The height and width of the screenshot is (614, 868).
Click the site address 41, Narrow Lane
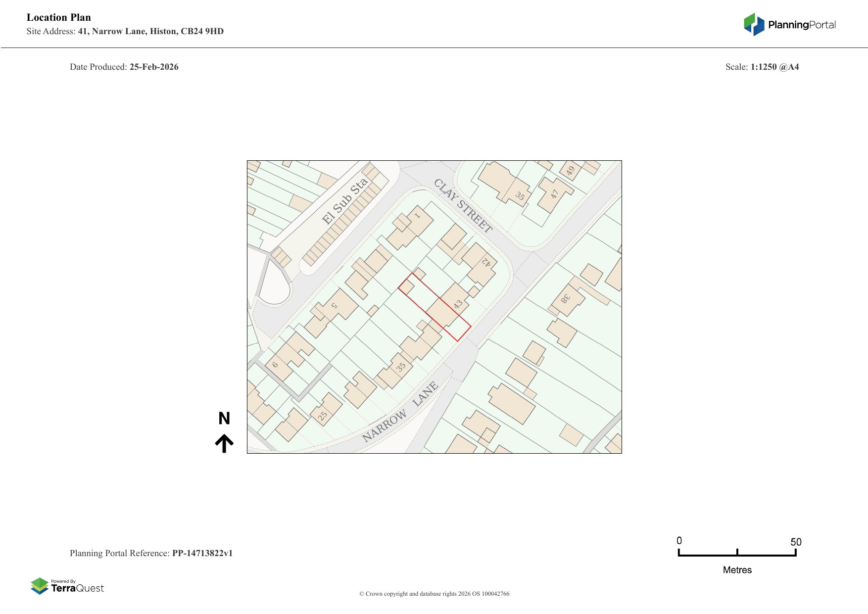click(150, 31)
